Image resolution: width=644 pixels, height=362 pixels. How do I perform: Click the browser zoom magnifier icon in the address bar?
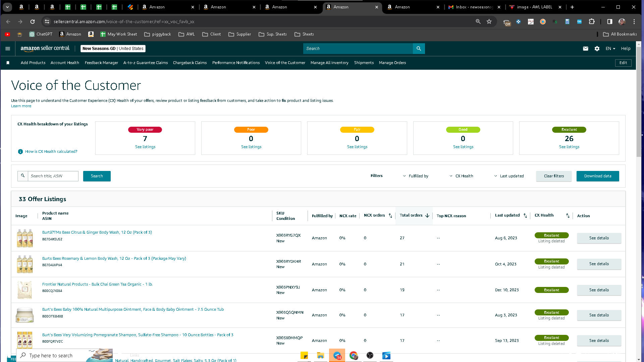point(478,21)
